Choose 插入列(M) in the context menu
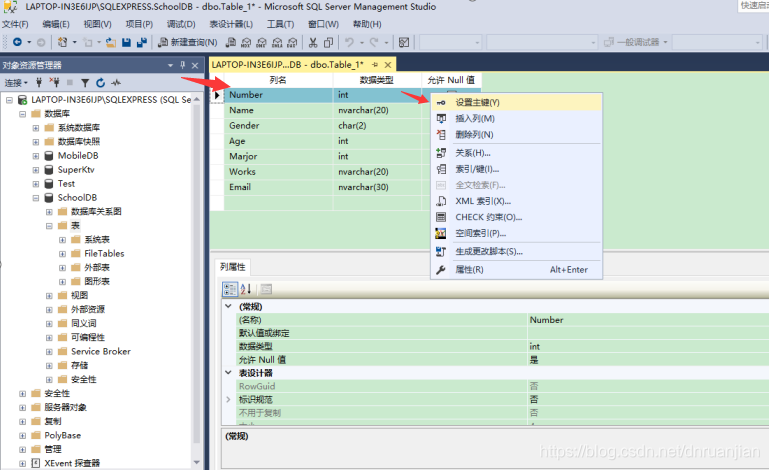 tap(516, 118)
